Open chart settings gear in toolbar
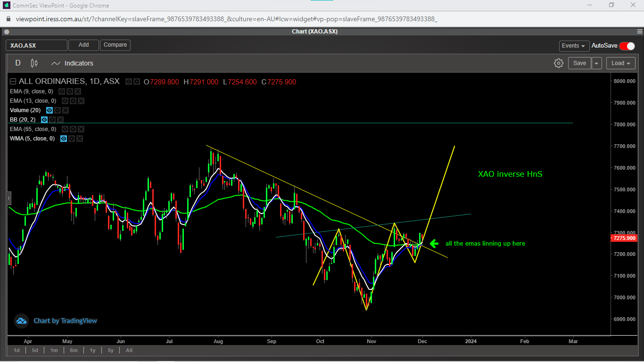Image resolution: width=644 pixels, height=362 pixels. (x=559, y=63)
